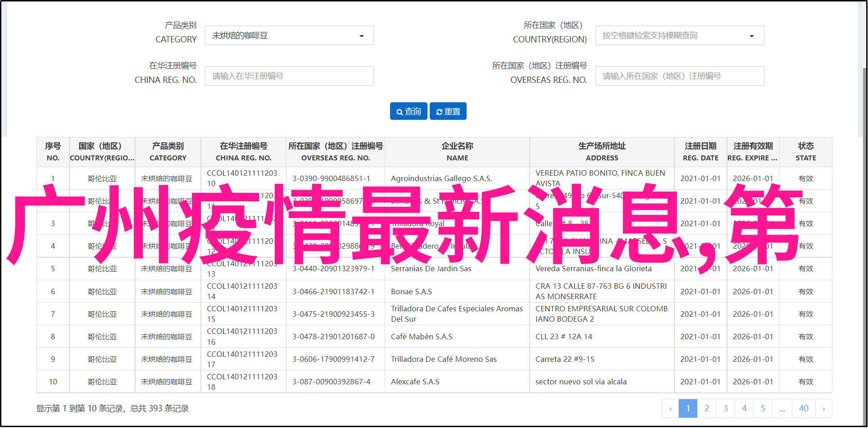Click the OVERSEAS REG. NO. input field
The height and width of the screenshot is (428, 868).
coord(680,76)
